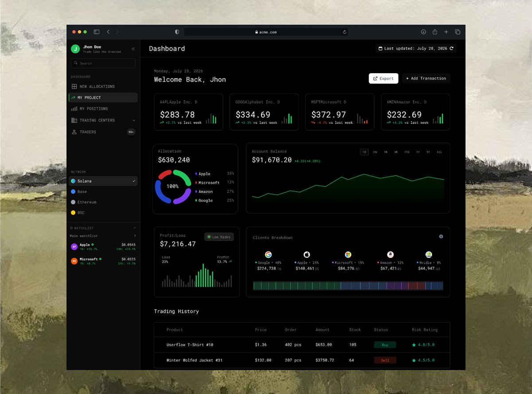Open New Allocations in sidebar
The height and width of the screenshot is (394, 532).
103,87
